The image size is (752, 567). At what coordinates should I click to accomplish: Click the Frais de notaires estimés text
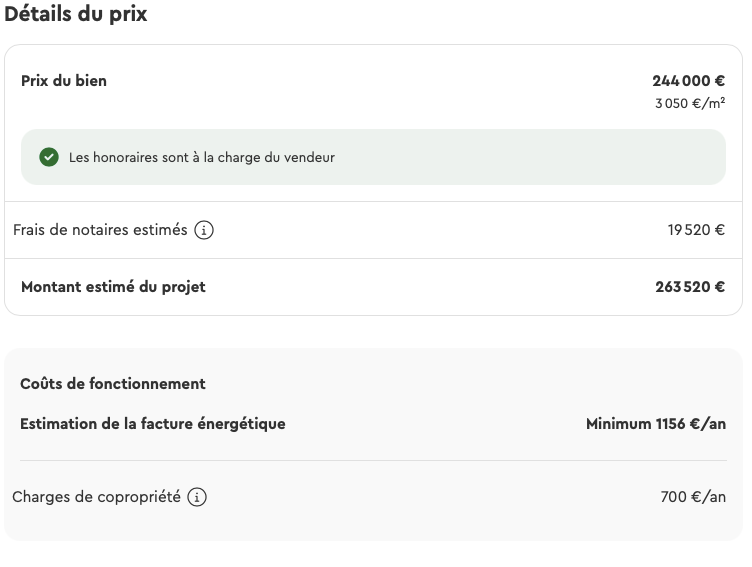(x=100, y=230)
